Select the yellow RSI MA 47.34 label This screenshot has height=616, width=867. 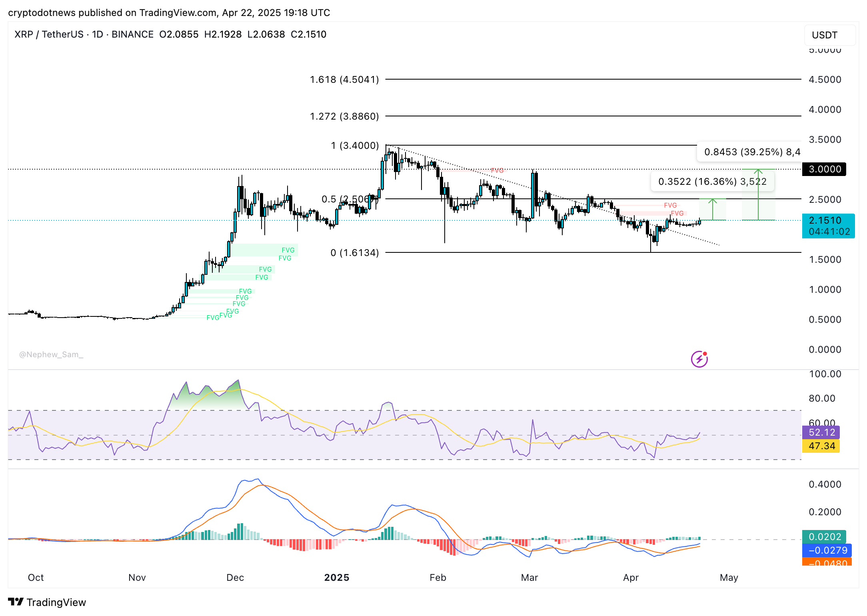pos(821,446)
